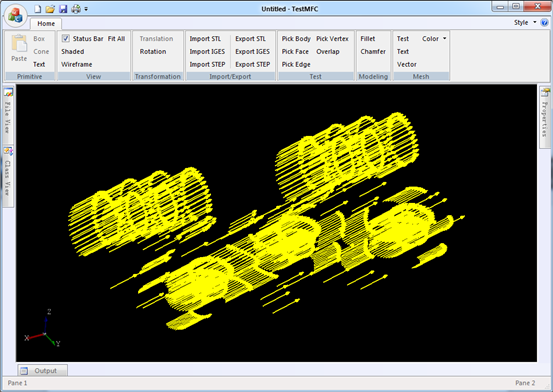The height and width of the screenshot is (392, 553).
Task: Click Import STEP button
Action: coord(207,64)
